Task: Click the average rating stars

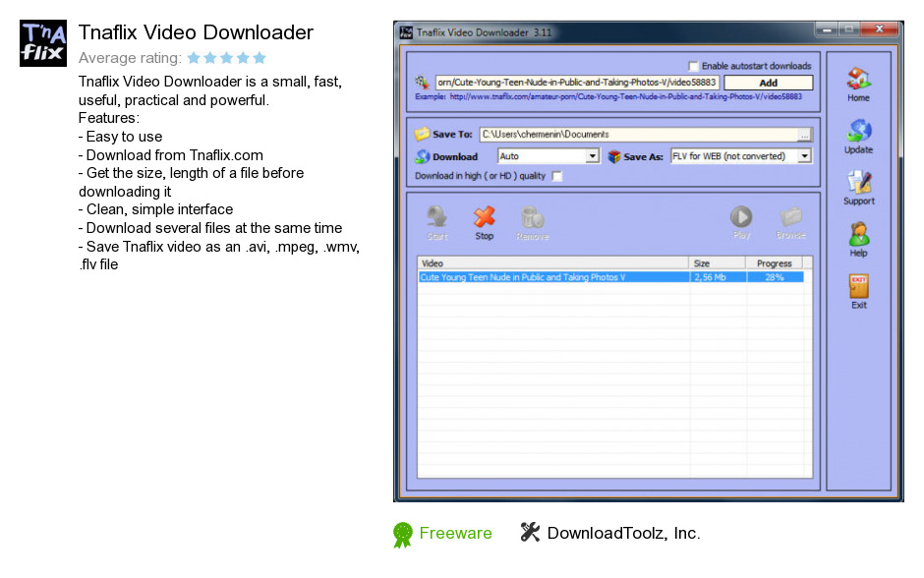Action: (227, 58)
